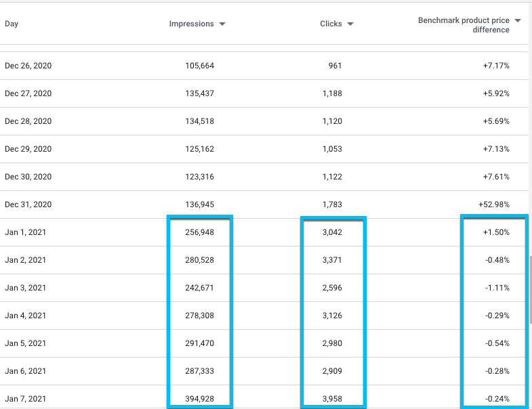Click price difference value -1.11%

(497, 288)
